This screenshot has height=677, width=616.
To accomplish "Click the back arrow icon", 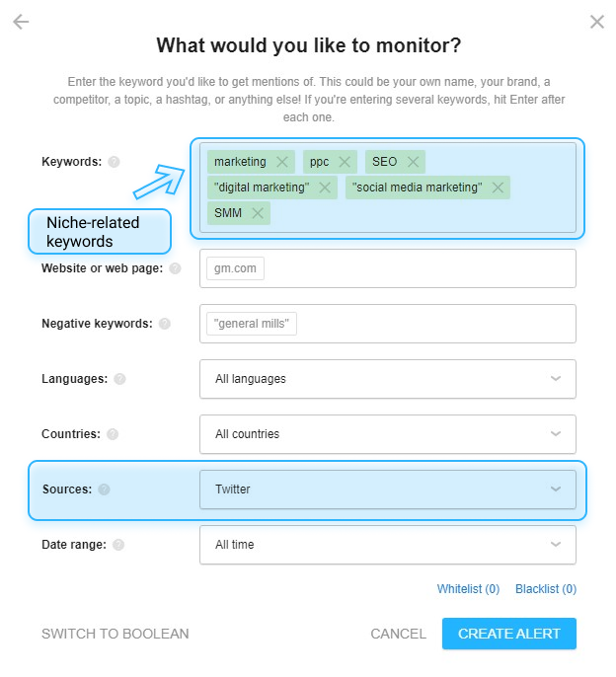I will pos(21,22).
